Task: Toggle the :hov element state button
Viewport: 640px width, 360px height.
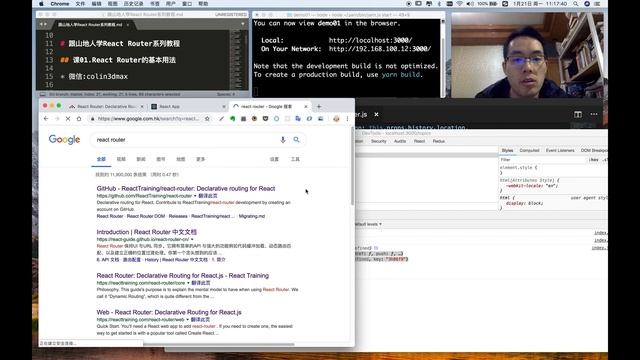Action: point(594,160)
